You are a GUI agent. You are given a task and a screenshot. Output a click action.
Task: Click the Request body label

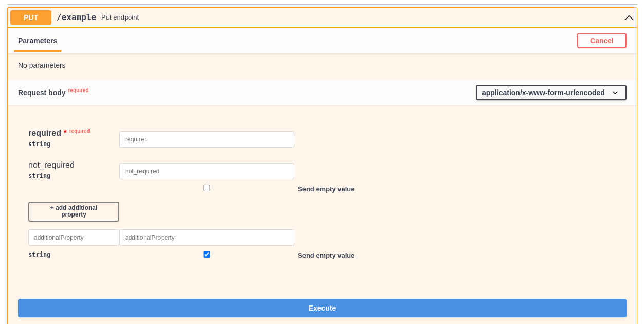[41, 93]
